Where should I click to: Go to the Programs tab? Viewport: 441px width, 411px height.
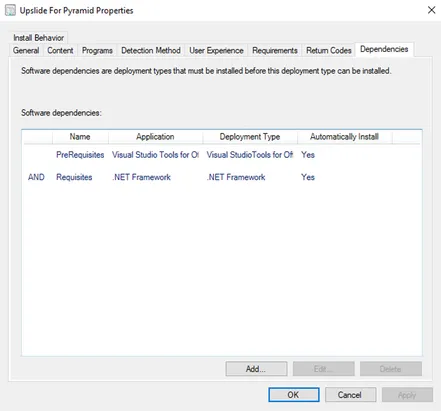click(97, 50)
